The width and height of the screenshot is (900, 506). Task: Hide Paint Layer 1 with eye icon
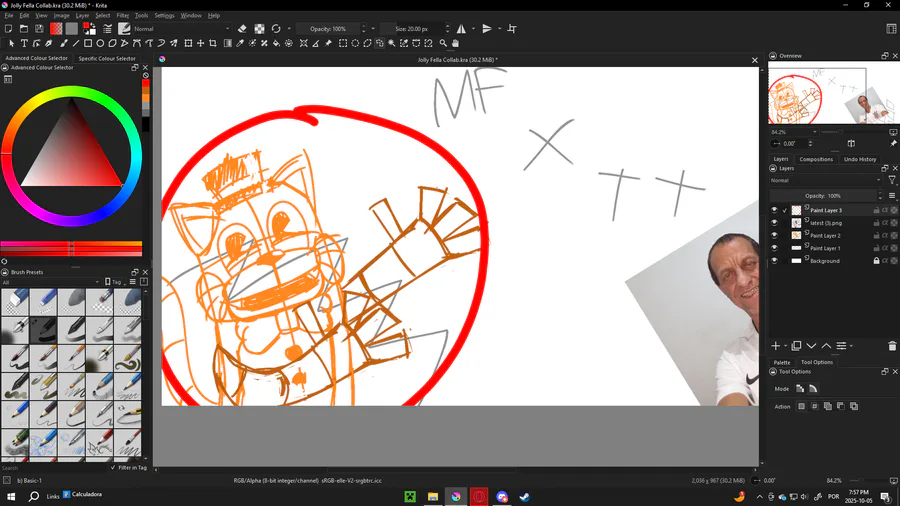click(x=774, y=248)
